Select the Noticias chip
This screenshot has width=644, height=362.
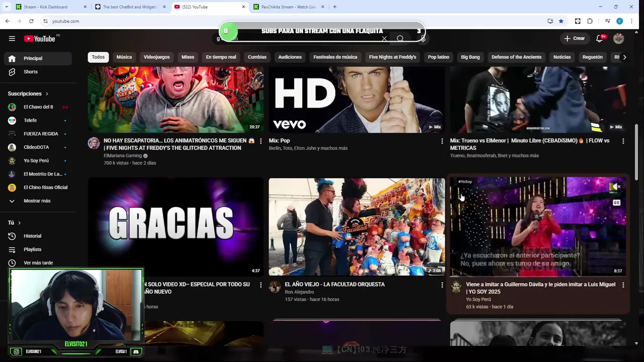pyautogui.click(x=562, y=57)
